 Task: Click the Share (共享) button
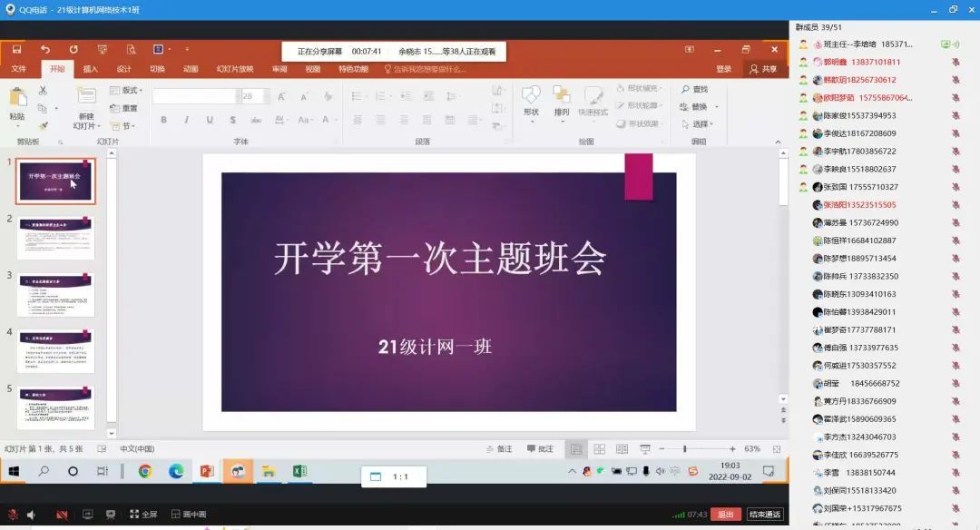click(763, 69)
